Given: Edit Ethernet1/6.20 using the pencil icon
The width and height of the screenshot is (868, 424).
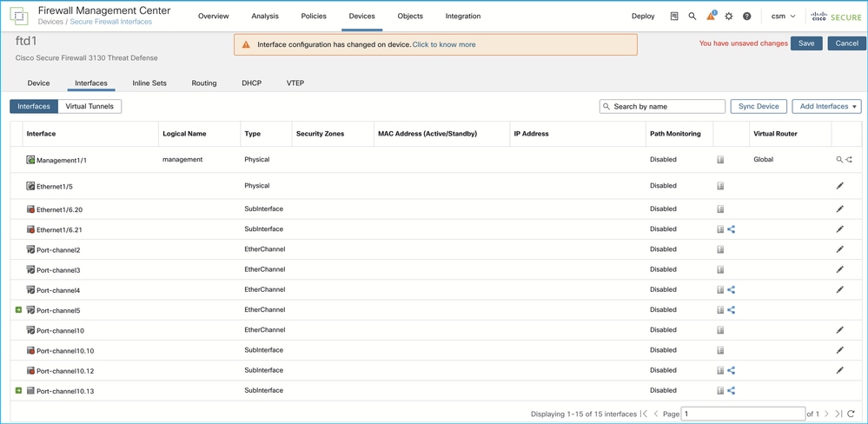Looking at the screenshot, I should 840,209.
